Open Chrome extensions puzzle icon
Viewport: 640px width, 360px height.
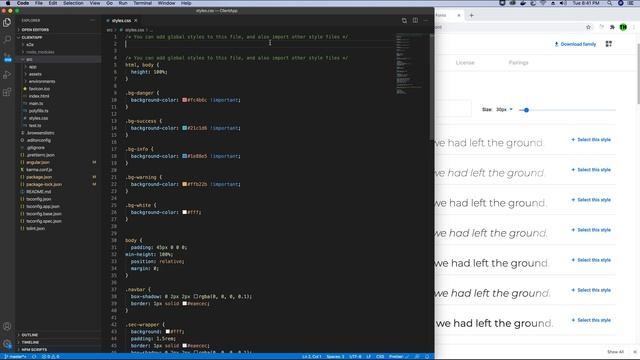coord(612,27)
